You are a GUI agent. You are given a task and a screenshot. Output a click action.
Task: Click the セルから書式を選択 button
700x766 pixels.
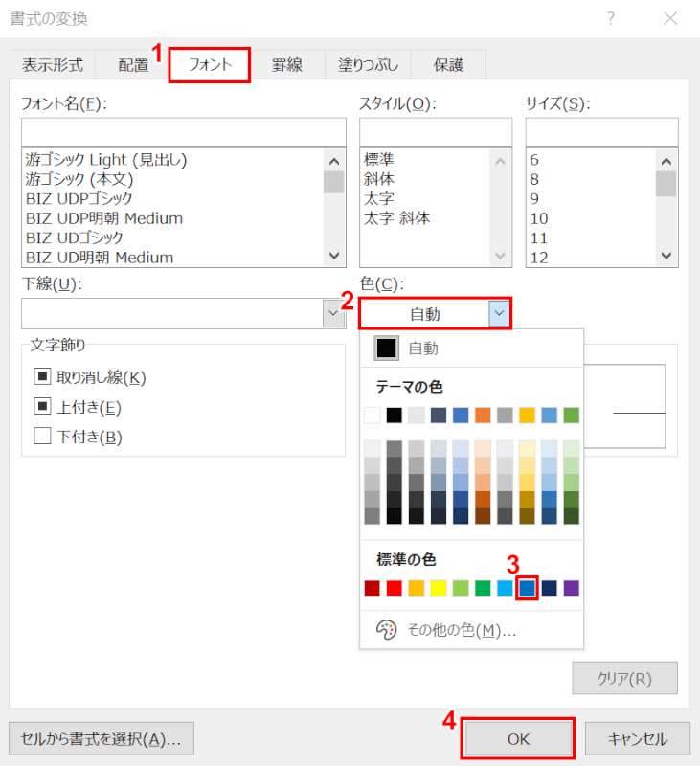[102, 739]
